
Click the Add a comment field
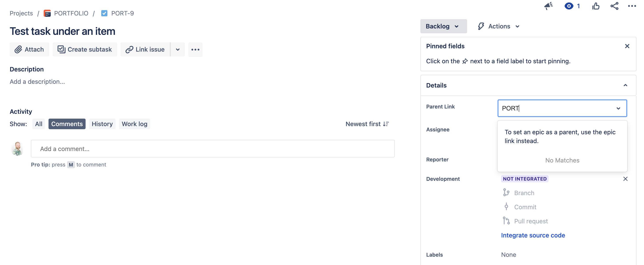[213, 149]
